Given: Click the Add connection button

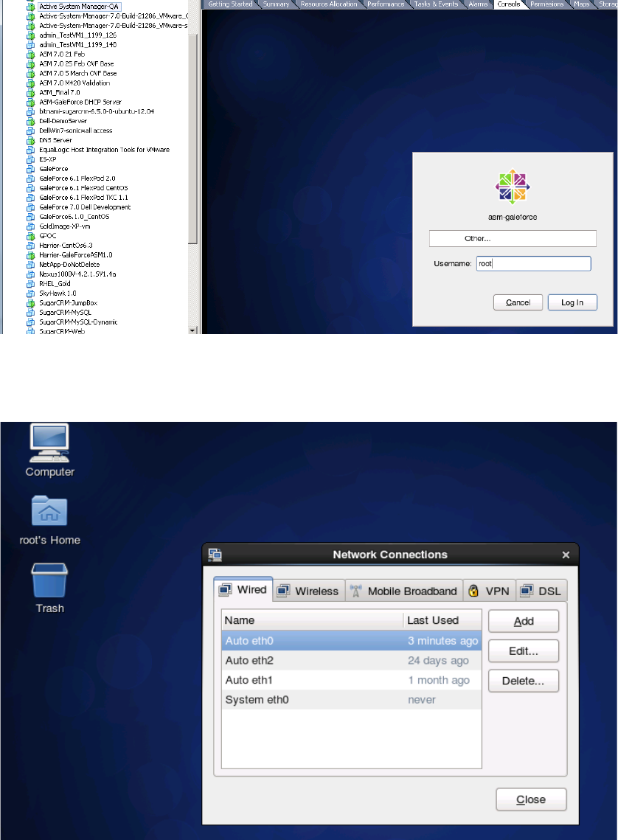Looking at the screenshot, I should pos(523,621).
